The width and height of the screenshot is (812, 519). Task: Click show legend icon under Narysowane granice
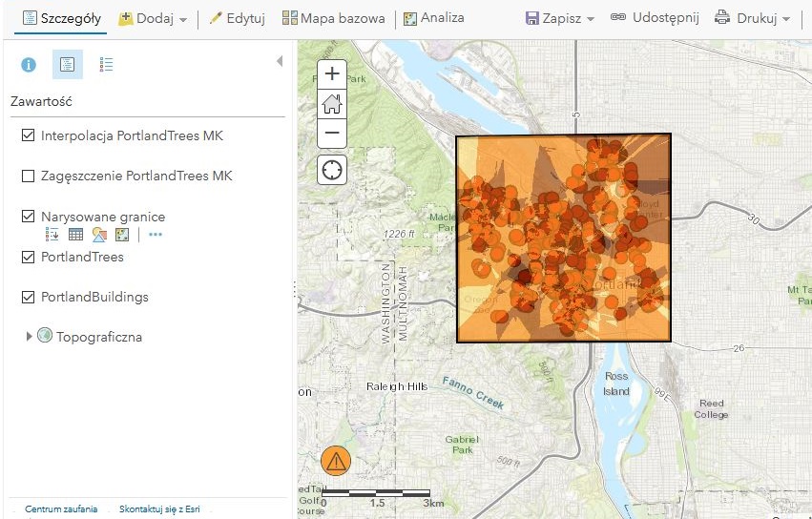(52, 235)
